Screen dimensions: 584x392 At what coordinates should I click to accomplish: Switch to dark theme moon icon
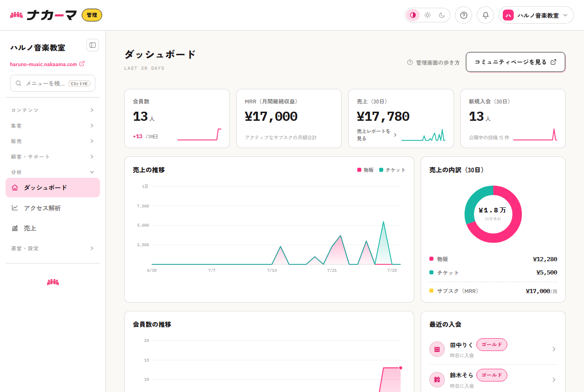tap(442, 15)
